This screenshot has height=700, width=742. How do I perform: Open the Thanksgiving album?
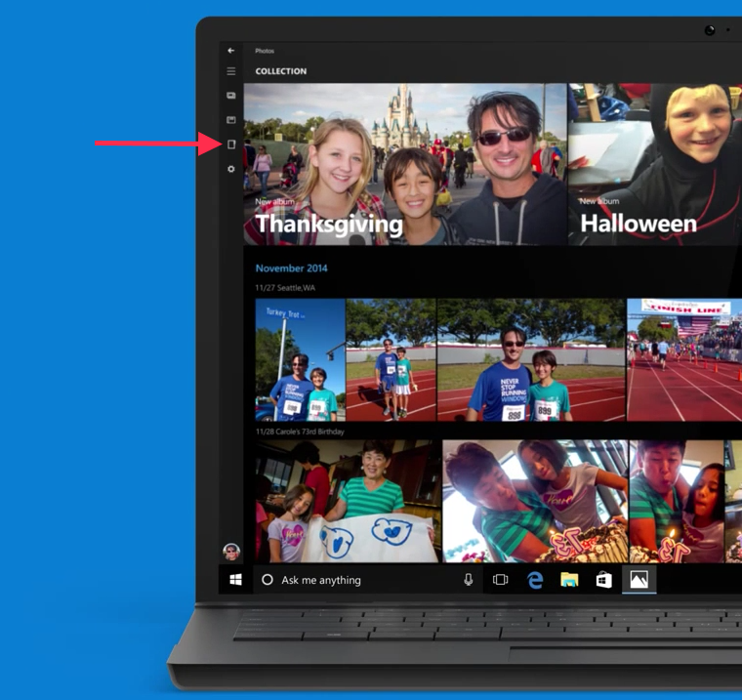[405, 164]
